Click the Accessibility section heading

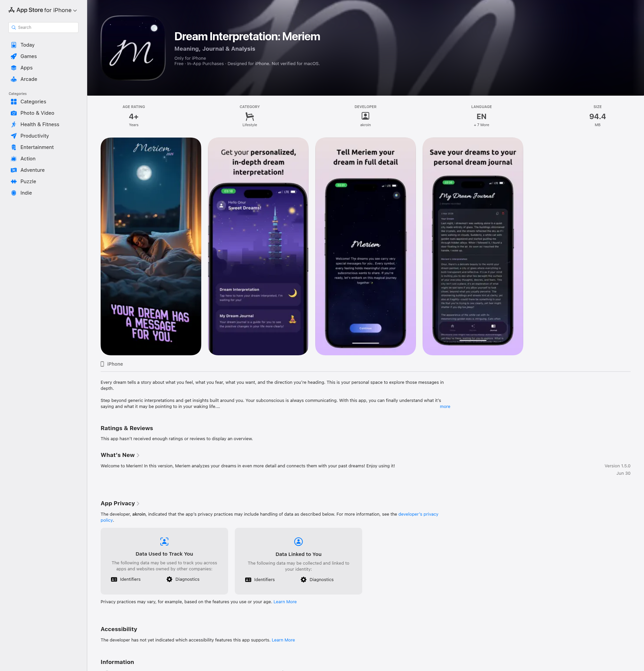pyautogui.click(x=119, y=629)
